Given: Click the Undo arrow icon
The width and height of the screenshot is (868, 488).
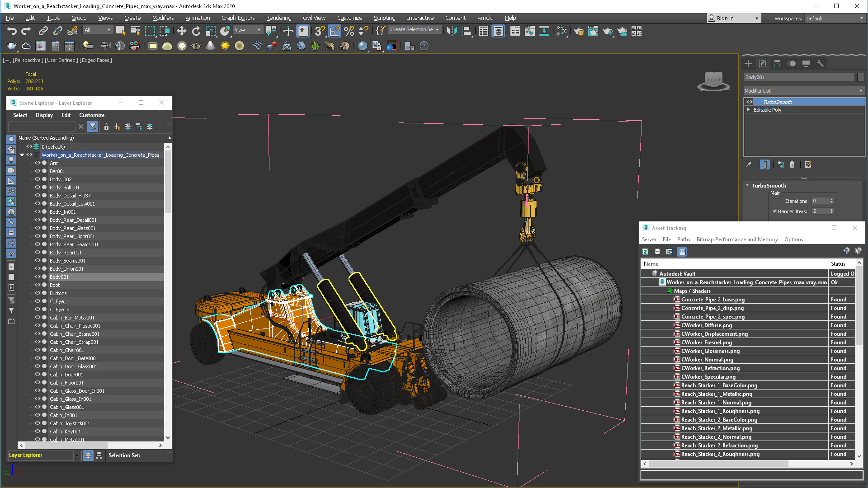Looking at the screenshot, I should 12,31.
